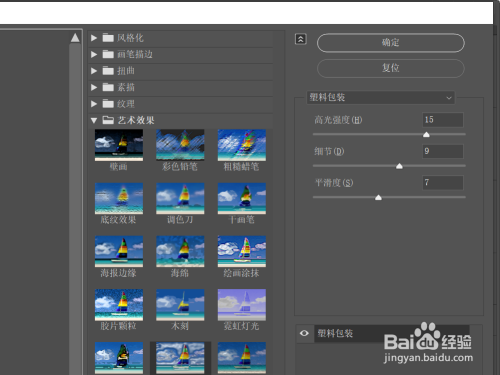Collapse the 艺术效果 filter folder

[94, 120]
